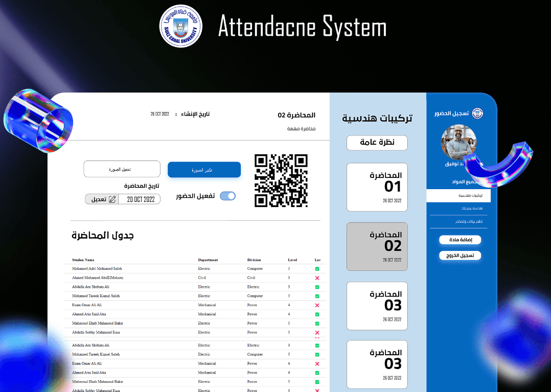This screenshot has height=392, width=551.
Task: Click the red X for Ahmed Mohamed AbdElMohsen
Action: click(x=317, y=278)
